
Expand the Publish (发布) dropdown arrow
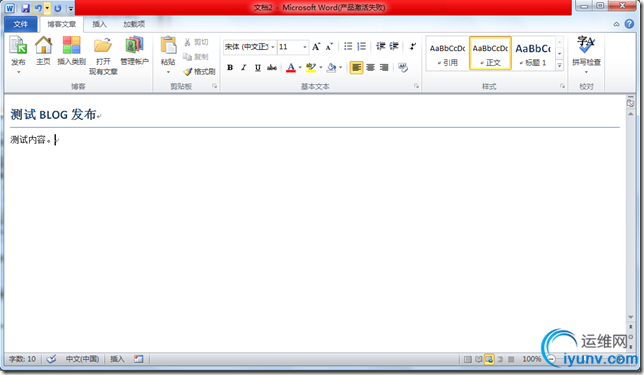click(x=18, y=72)
